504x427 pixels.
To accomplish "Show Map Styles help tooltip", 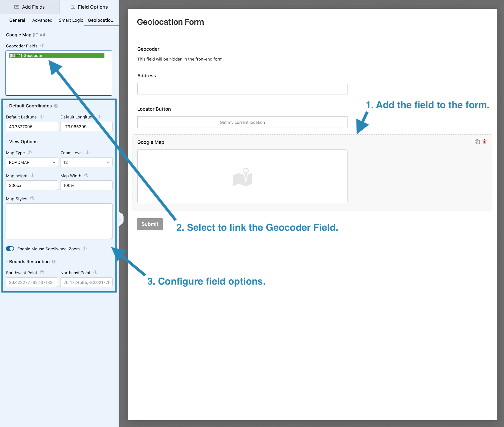I will (32, 198).
